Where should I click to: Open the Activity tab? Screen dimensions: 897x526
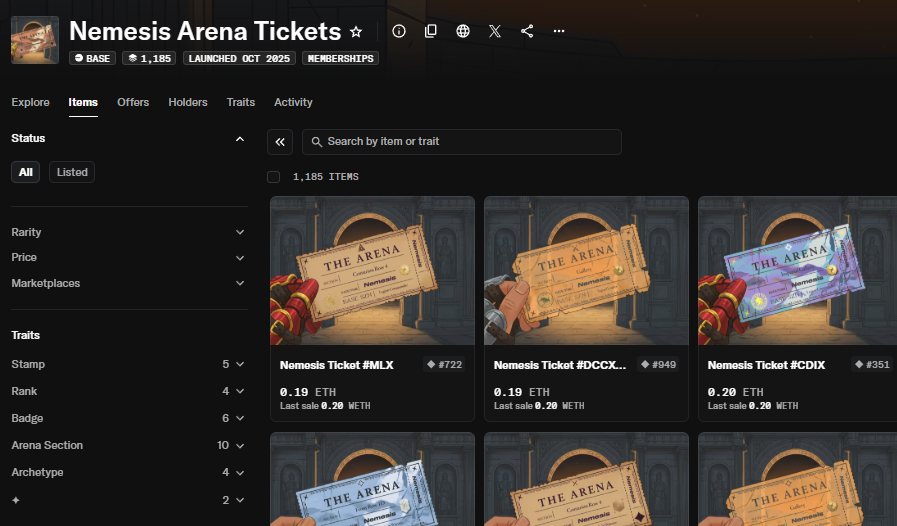pos(293,102)
